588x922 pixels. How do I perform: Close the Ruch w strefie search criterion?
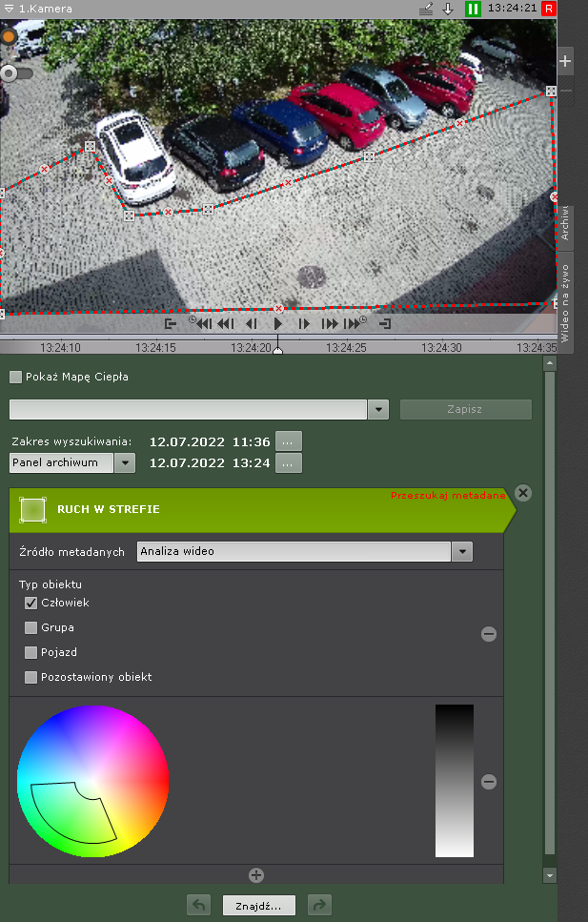click(522, 493)
